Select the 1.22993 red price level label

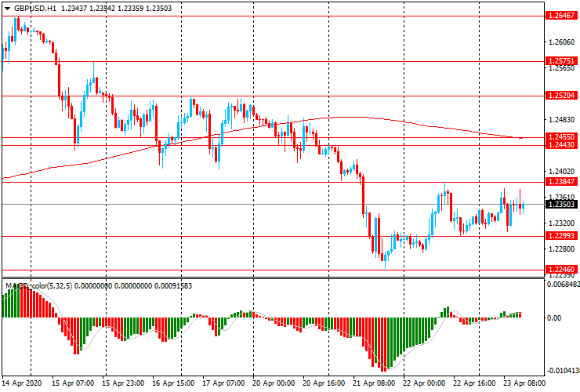coord(561,236)
